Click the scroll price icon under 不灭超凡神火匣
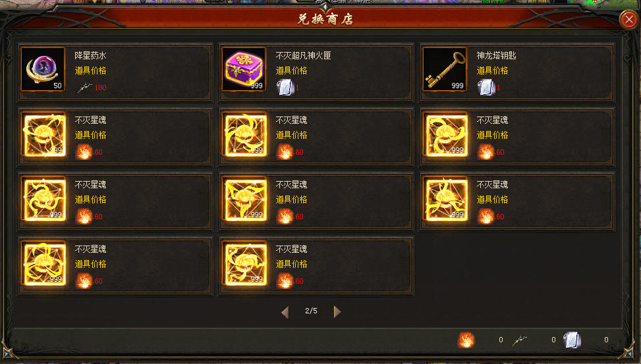This screenshot has height=364, width=641. [285, 88]
